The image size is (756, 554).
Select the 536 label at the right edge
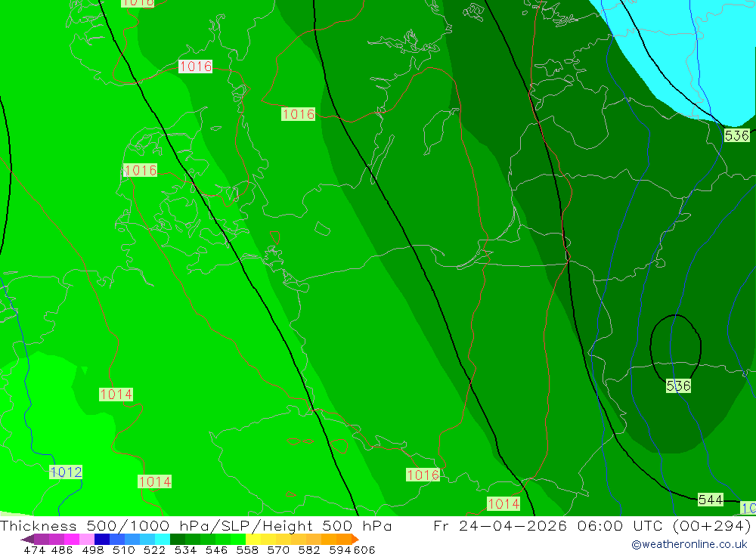coord(737,135)
